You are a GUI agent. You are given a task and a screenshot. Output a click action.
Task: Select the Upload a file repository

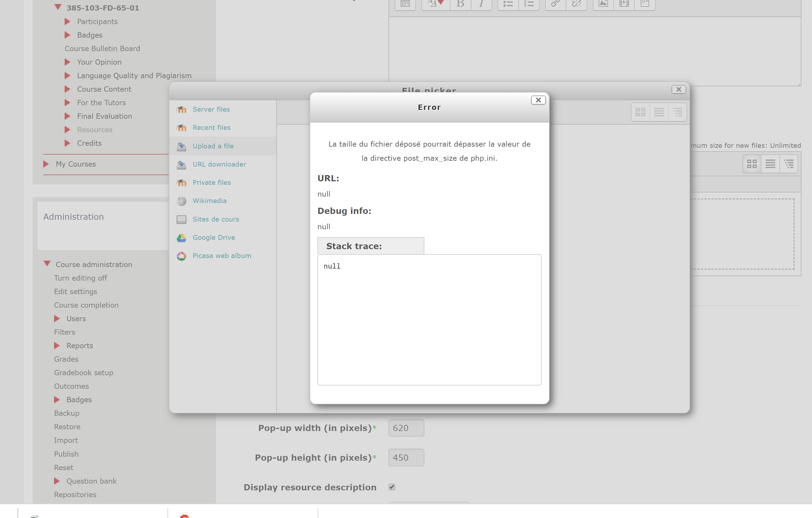pyautogui.click(x=213, y=146)
